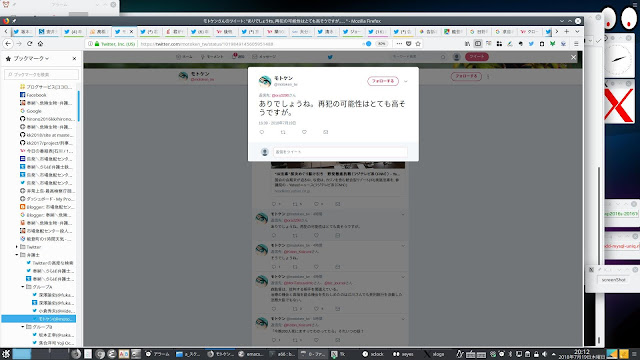Viewport: 640px width, 360px height.
Task: Click the reply text field in the popup
Action: (340, 152)
